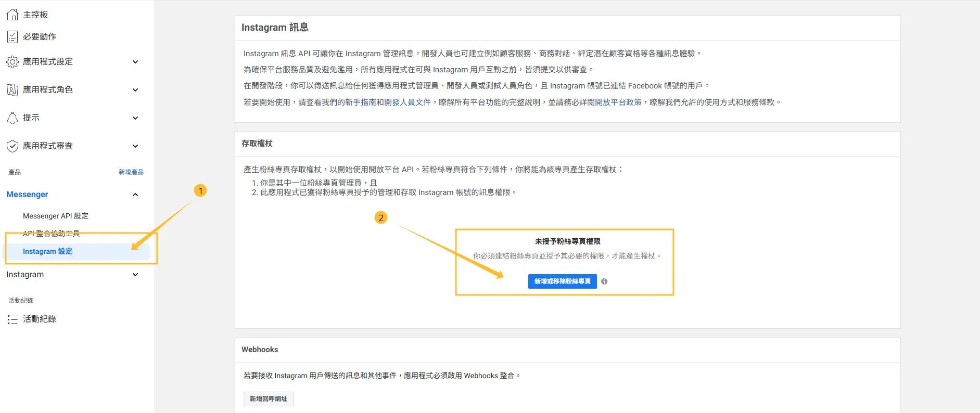Click the 活動紀錄 list icon
Screen dimensions: 980x413
12,319
